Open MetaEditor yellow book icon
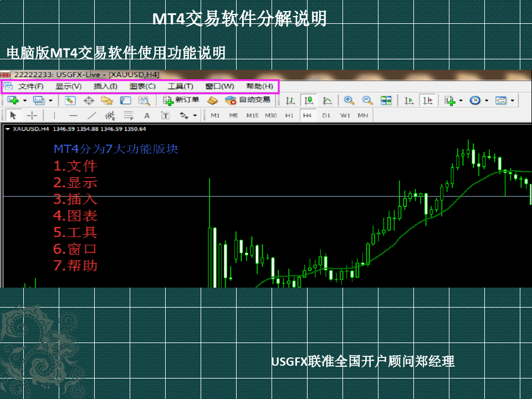The width and height of the screenshot is (532, 399). click(212, 100)
